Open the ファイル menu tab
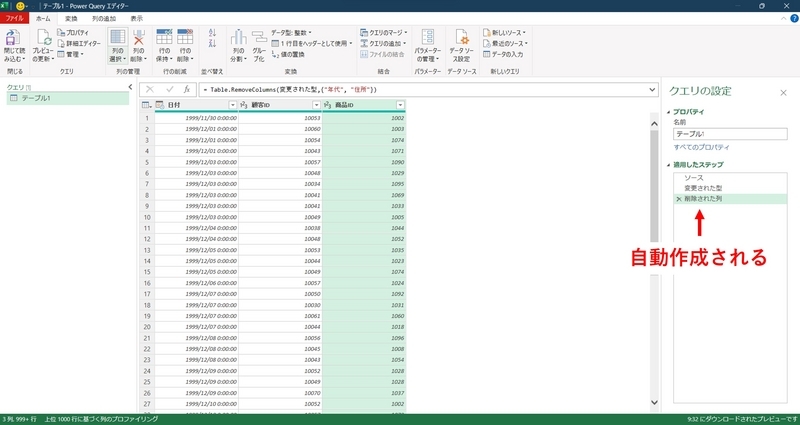The width and height of the screenshot is (800, 425). (14, 18)
